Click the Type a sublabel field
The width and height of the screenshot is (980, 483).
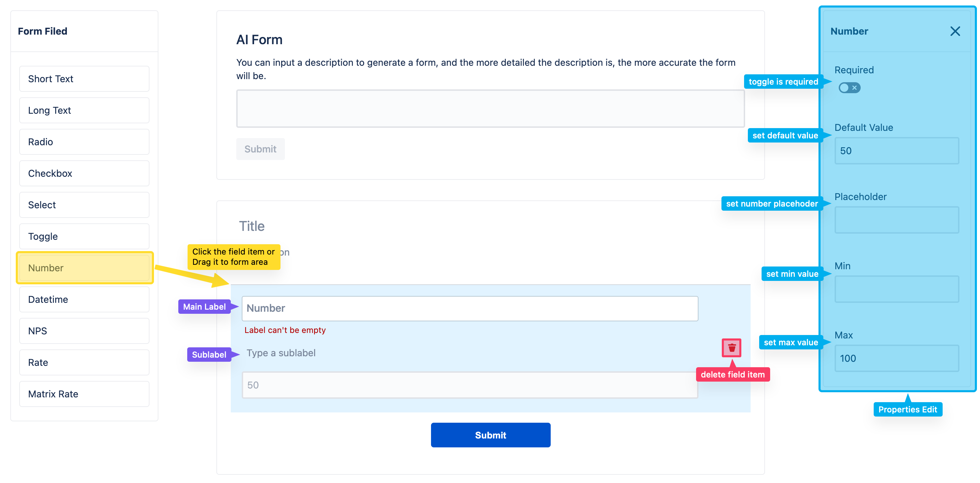coord(281,353)
